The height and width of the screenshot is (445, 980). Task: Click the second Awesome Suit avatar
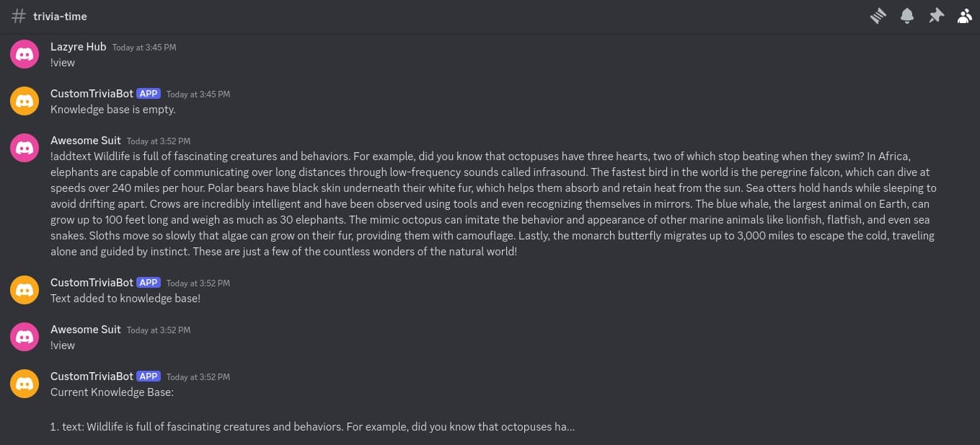pos(24,336)
